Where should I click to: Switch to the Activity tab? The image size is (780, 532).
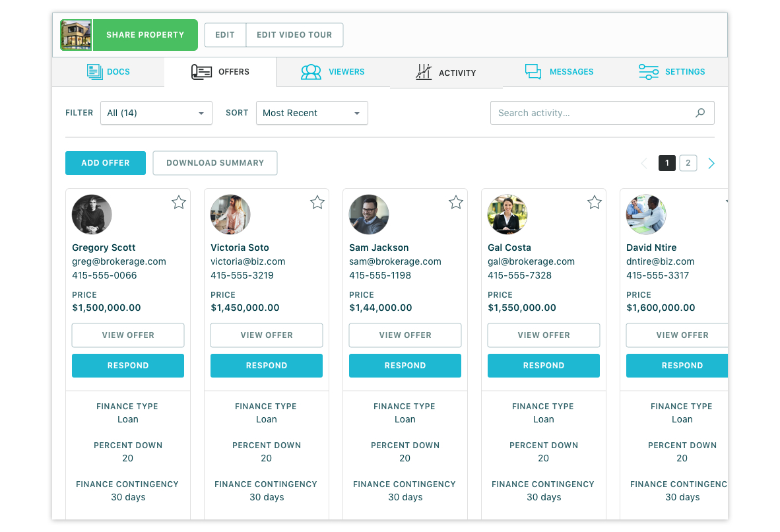(446, 73)
